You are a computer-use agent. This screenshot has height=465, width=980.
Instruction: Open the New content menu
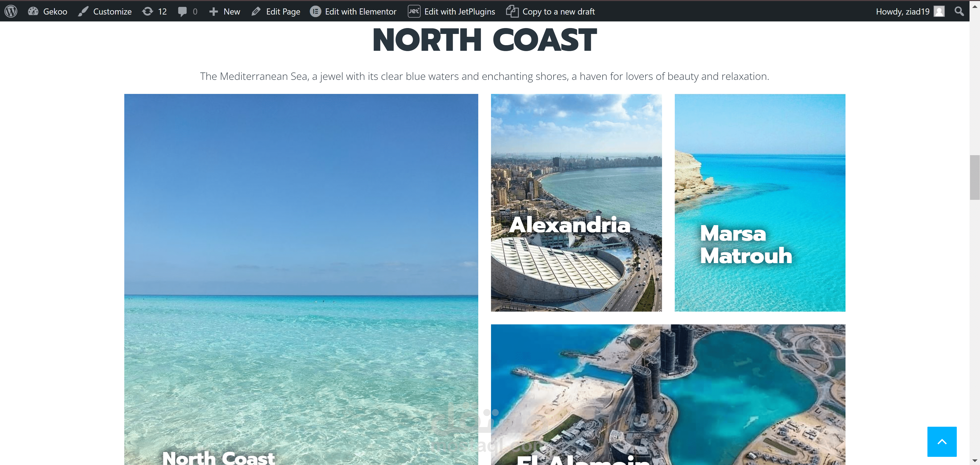225,11
